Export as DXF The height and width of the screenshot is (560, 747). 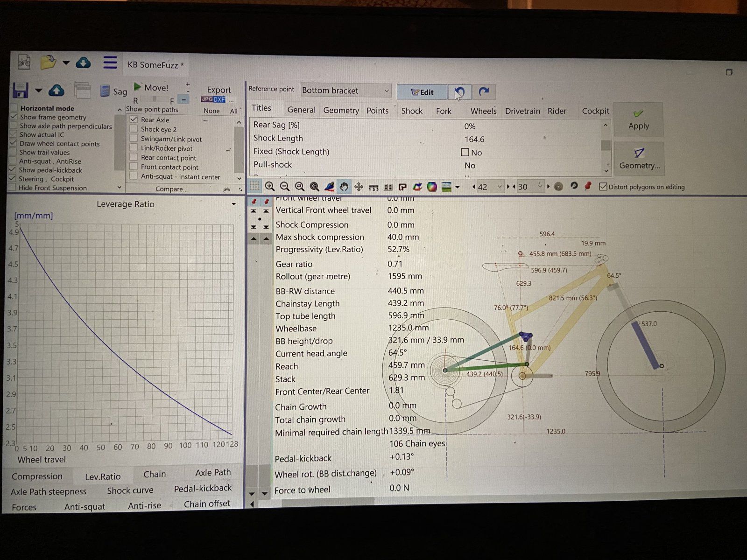220,99
